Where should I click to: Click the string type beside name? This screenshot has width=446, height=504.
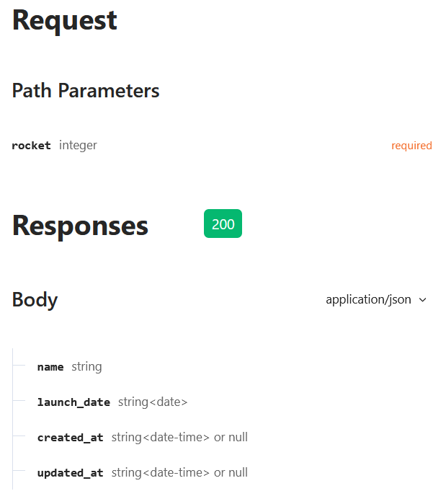point(86,367)
